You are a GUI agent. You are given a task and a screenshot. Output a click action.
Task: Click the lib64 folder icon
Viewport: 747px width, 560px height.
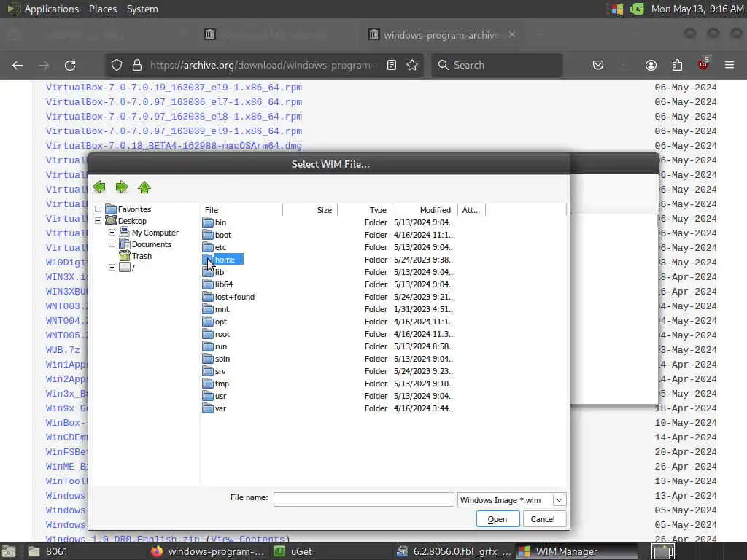tap(208, 284)
